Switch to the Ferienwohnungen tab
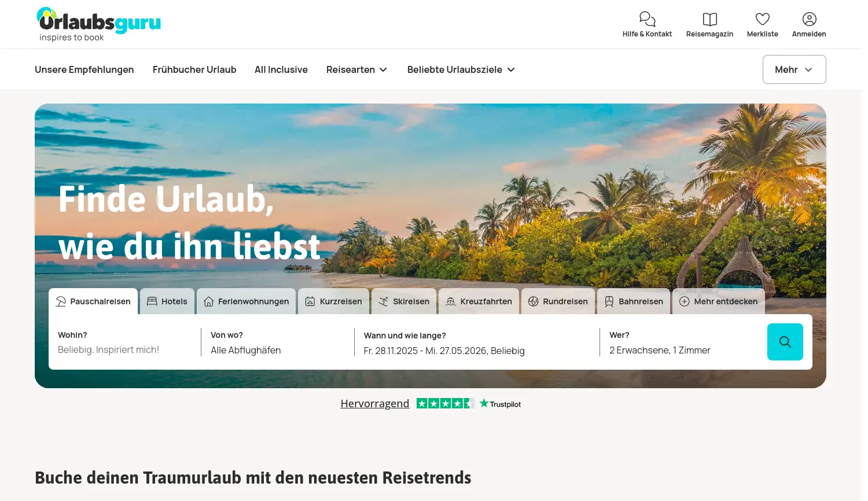The image size is (868, 501). [246, 301]
